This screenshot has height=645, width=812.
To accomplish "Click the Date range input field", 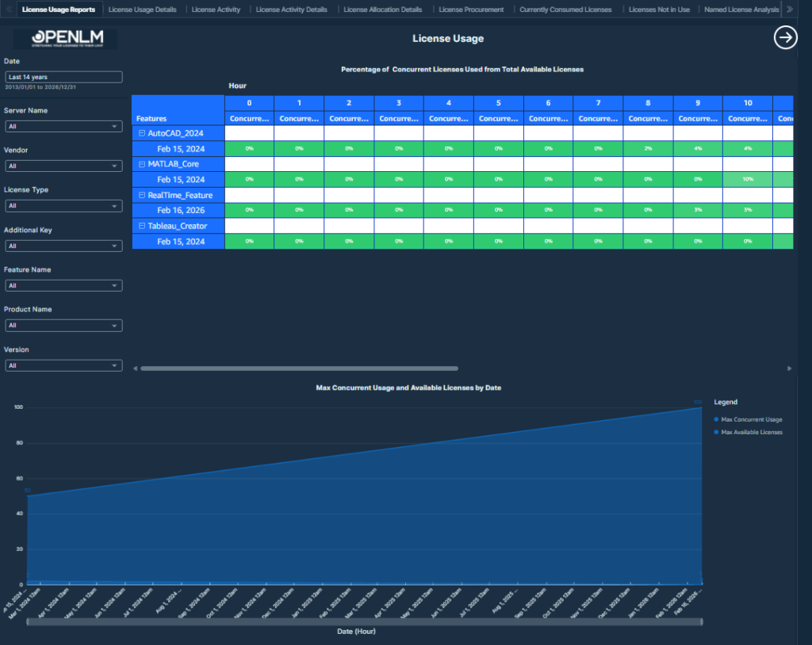I will coord(63,77).
